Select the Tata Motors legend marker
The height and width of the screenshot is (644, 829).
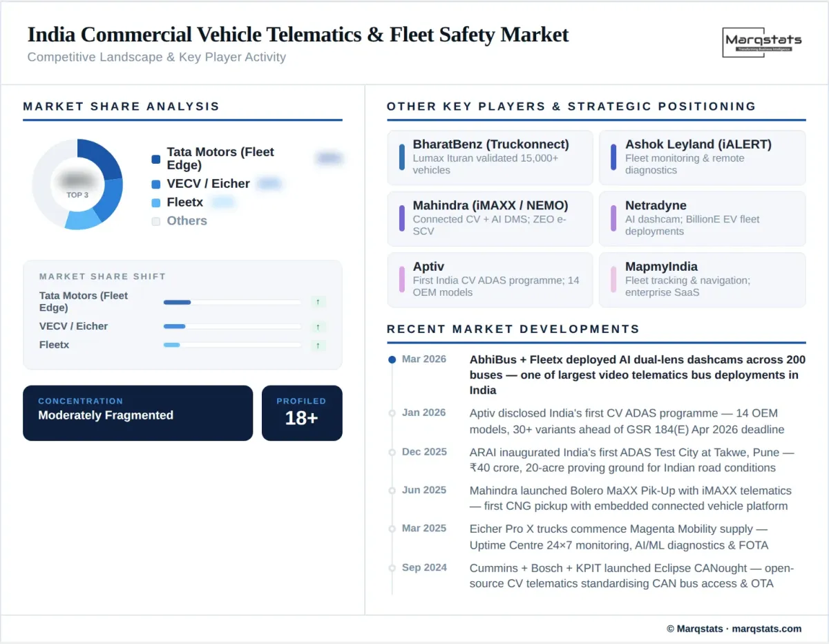155,158
